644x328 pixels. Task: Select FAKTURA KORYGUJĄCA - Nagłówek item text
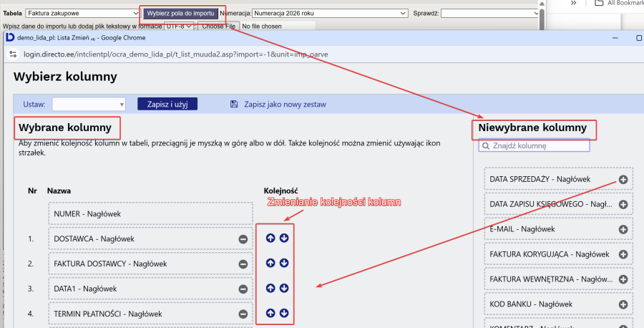point(550,254)
